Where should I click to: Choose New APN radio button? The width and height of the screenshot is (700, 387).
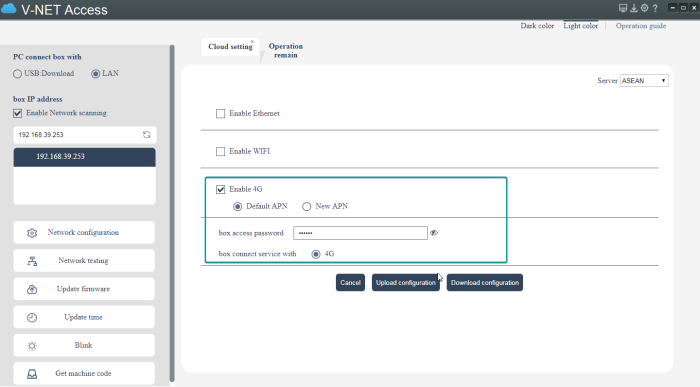point(306,206)
